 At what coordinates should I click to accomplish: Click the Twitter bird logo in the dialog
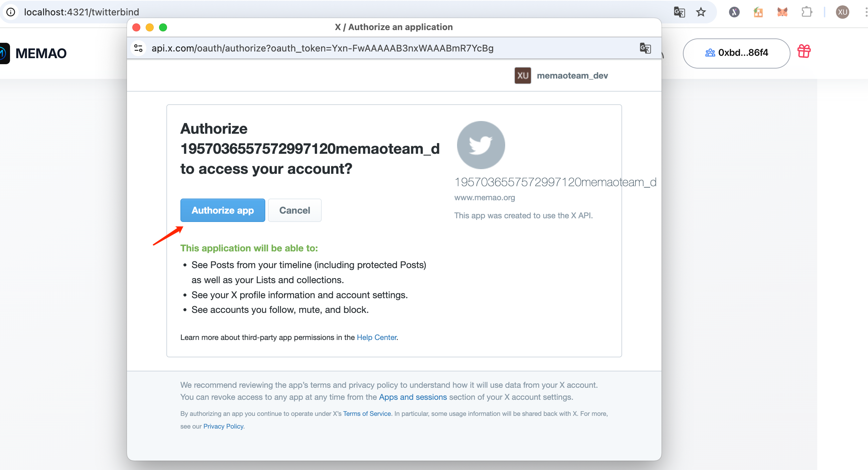tap(480, 145)
